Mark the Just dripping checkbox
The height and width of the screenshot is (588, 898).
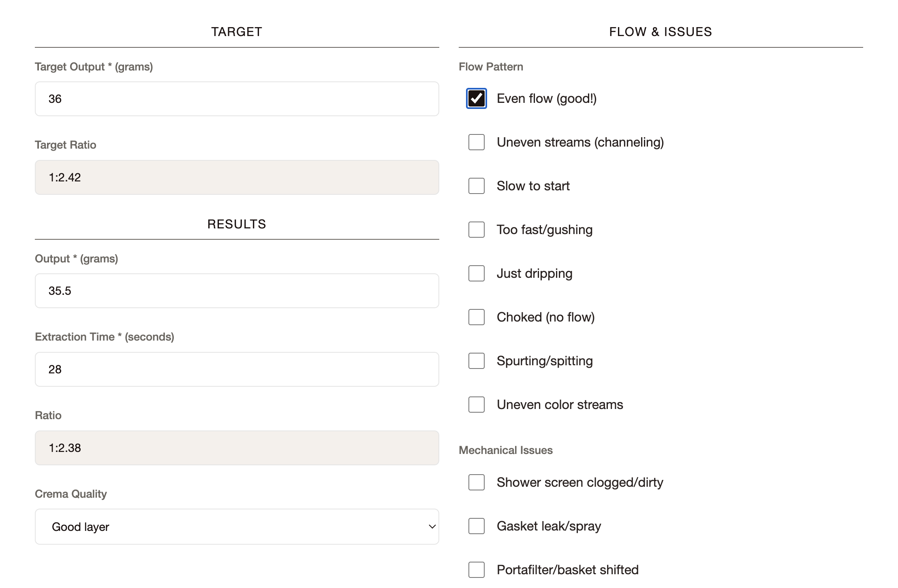coord(476,273)
